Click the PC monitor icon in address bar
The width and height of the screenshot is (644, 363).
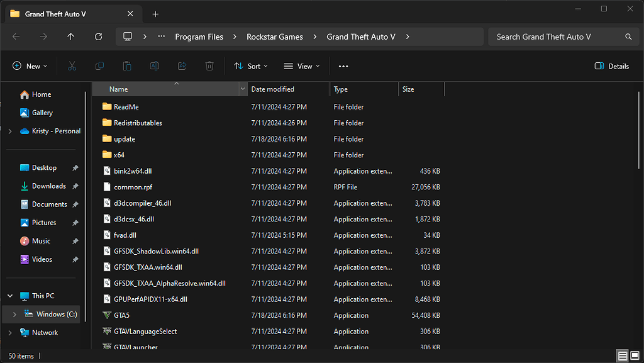(x=128, y=36)
